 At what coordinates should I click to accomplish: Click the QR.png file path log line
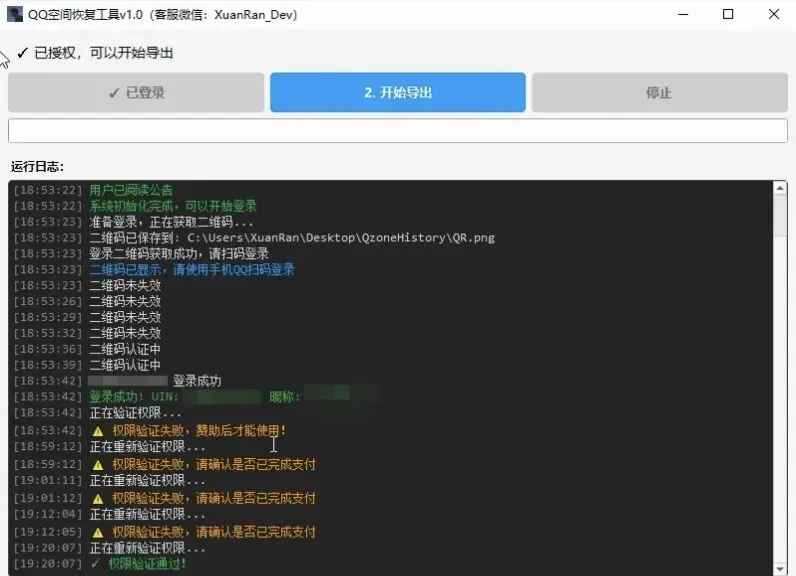click(292, 238)
